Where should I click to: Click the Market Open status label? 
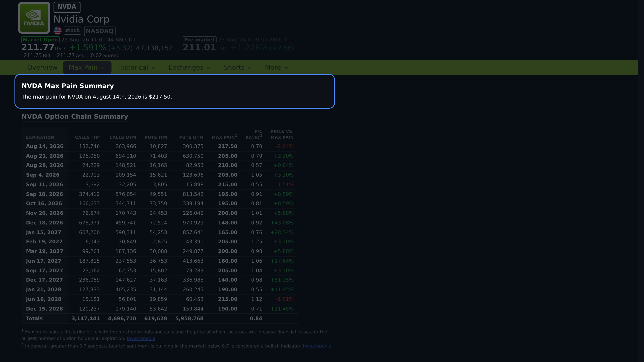(40, 40)
